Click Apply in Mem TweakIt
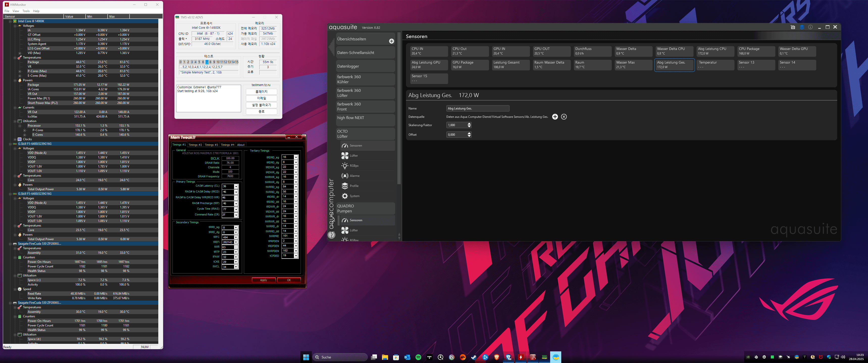Image resolution: width=868 pixels, height=363 pixels. [x=264, y=280]
